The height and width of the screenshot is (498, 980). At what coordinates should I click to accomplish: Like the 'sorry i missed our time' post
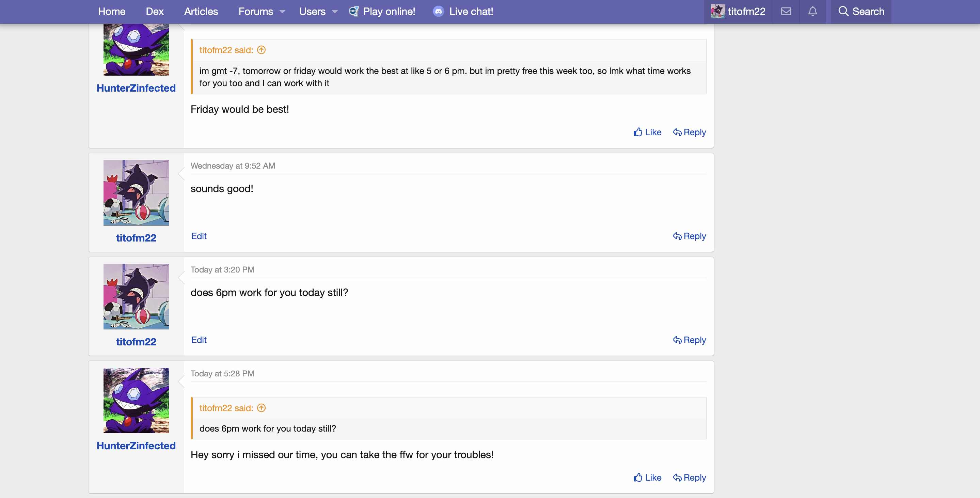(x=648, y=478)
